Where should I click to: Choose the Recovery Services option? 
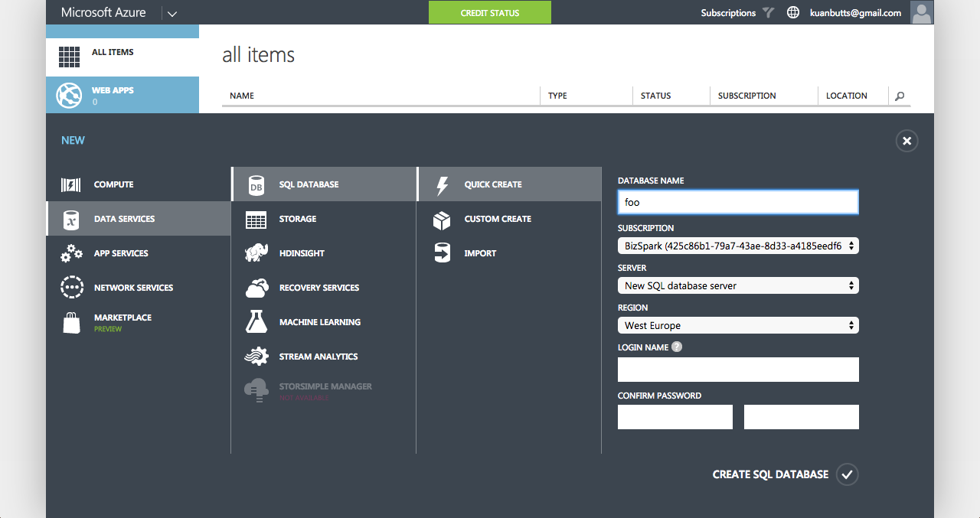point(324,288)
